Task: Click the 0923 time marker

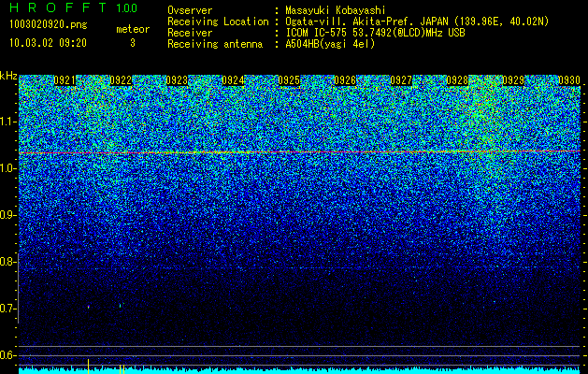Action: [177, 80]
